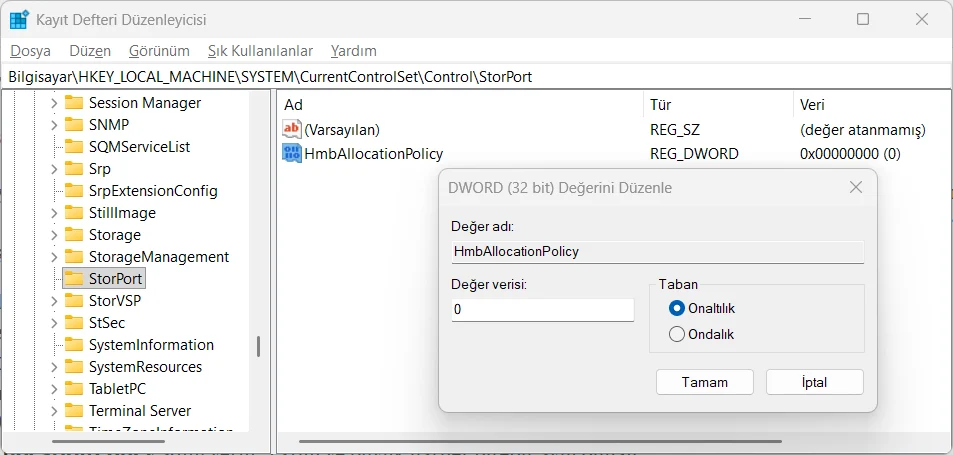Viewport: 953px width, 455px height.
Task: Select the Terminal Server folder icon
Action: 74,411
